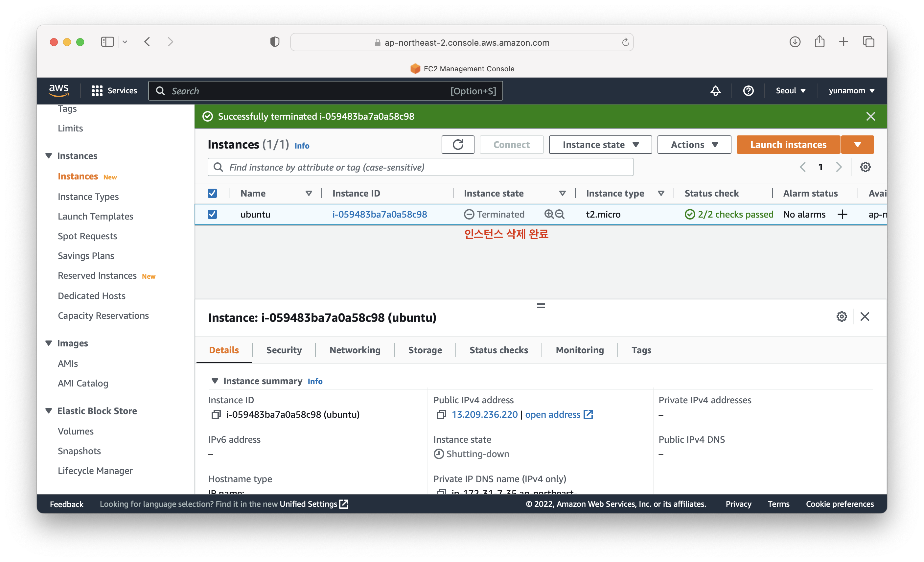Uncheck the ubuntu instance row checkbox
Screen dimensions: 924x562
212,214
